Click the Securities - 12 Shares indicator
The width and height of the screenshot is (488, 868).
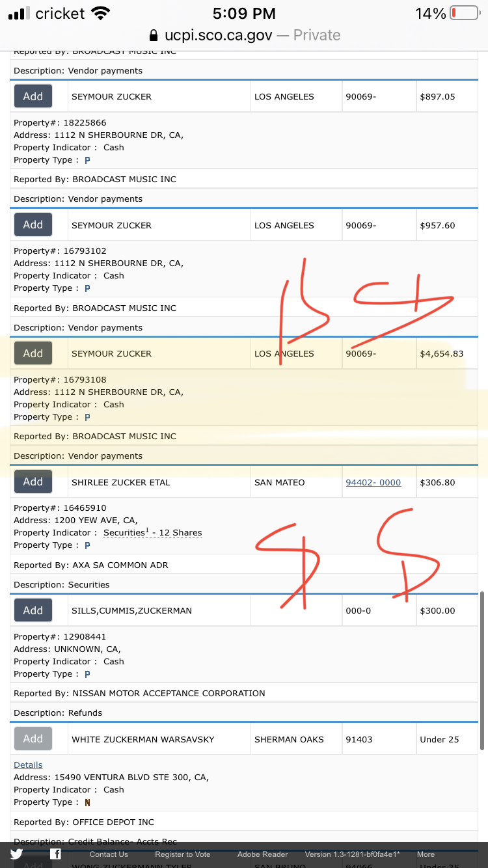coord(153,532)
